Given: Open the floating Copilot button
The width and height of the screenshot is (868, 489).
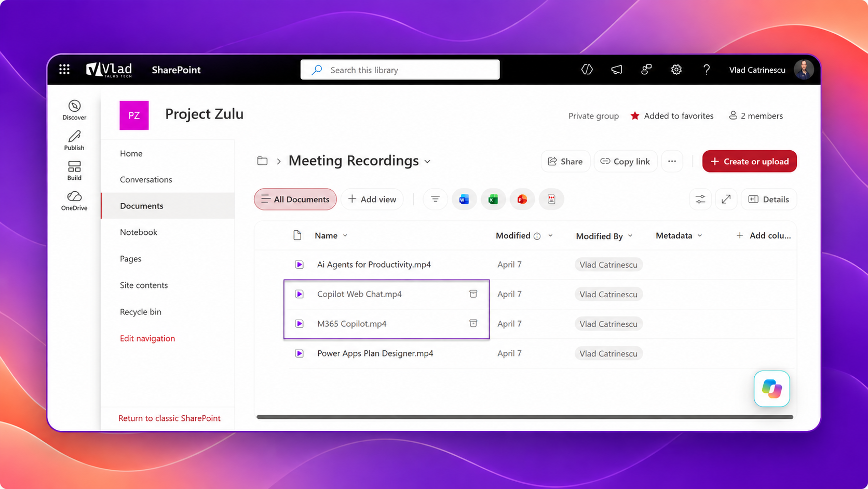Looking at the screenshot, I should pos(772,389).
